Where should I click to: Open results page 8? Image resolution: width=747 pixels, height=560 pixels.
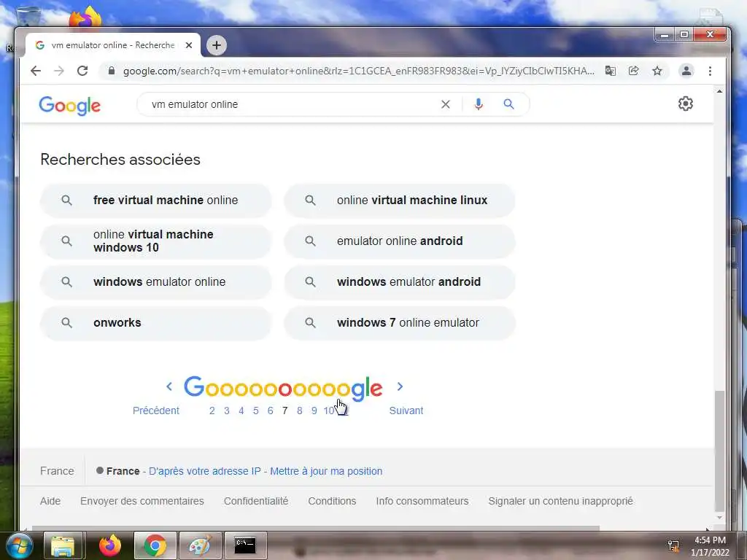[299, 411]
